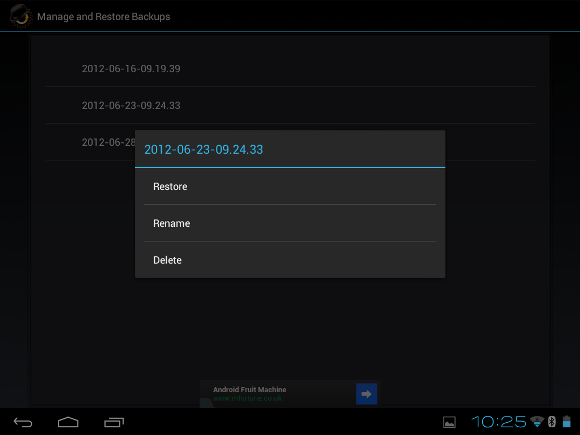
Task: Click the blue arrow on the ad banner
Action: (x=366, y=394)
